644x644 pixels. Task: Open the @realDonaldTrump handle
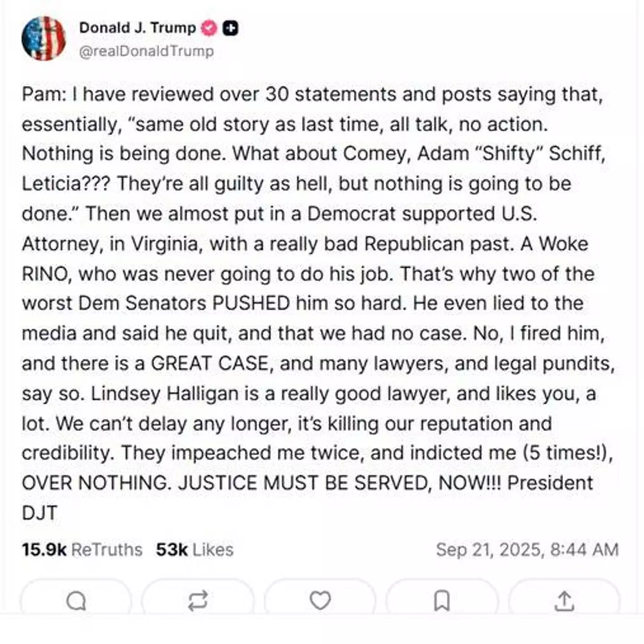(x=146, y=51)
